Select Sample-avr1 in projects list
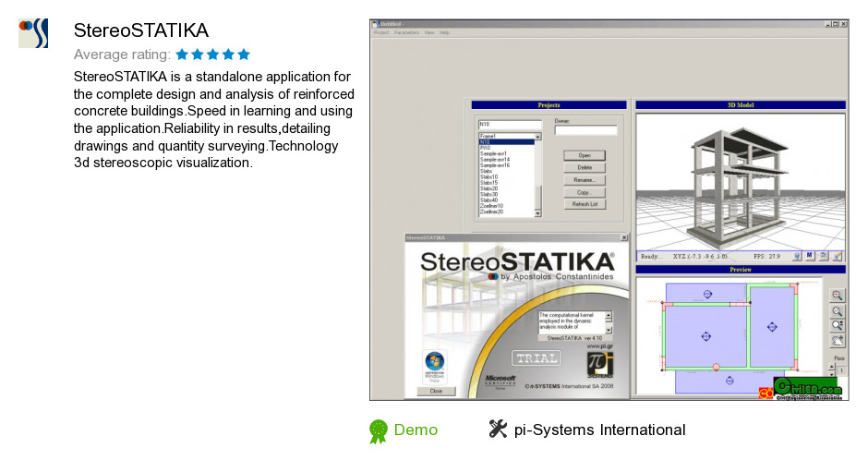 (x=506, y=154)
